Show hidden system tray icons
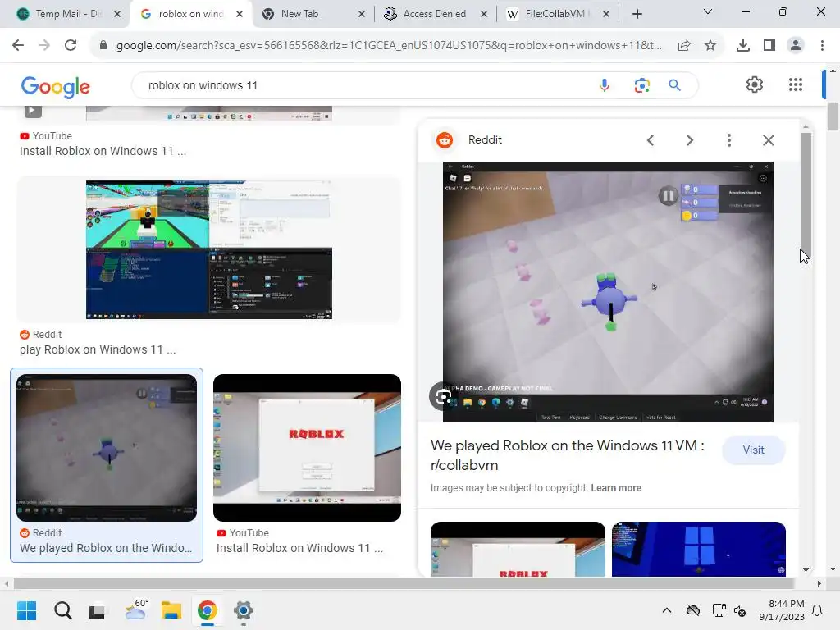This screenshot has width=840, height=630. [666, 610]
